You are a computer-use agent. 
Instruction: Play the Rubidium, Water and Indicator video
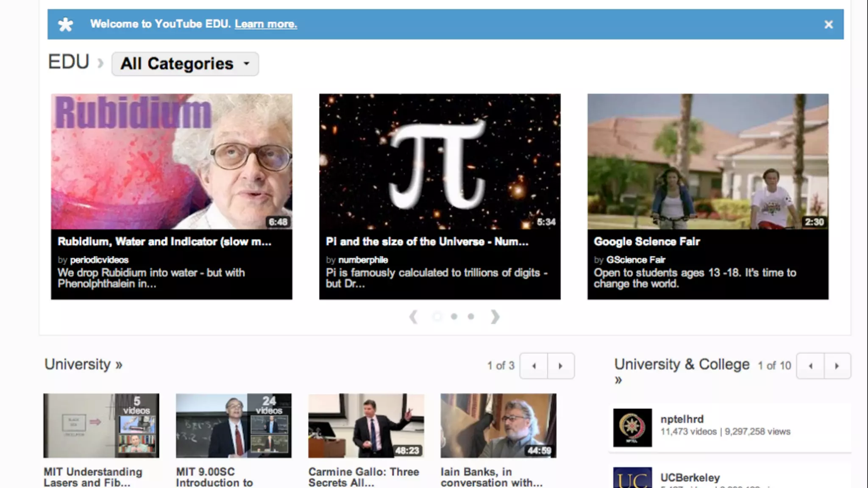[171, 161]
